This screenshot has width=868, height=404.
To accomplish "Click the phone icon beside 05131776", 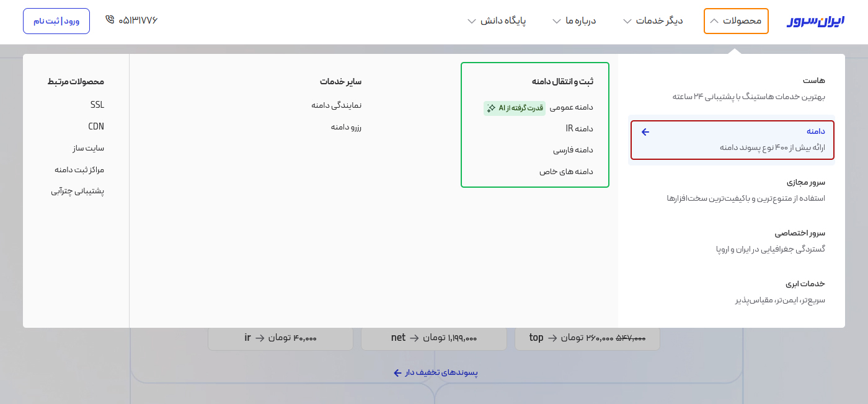I will (x=110, y=20).
